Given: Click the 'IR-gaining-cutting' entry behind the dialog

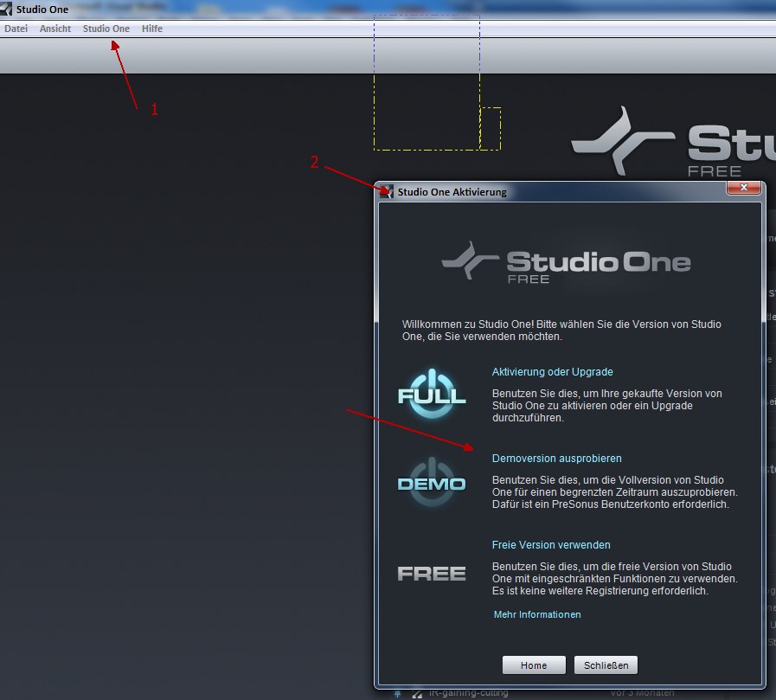Looking at the screenshot, I should click(x=468, y=693).
